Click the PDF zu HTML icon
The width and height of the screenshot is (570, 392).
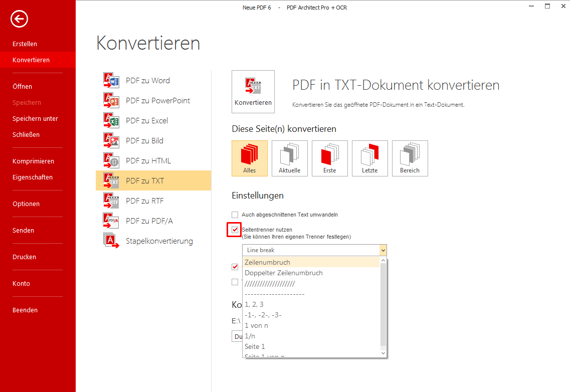(111, 160)
